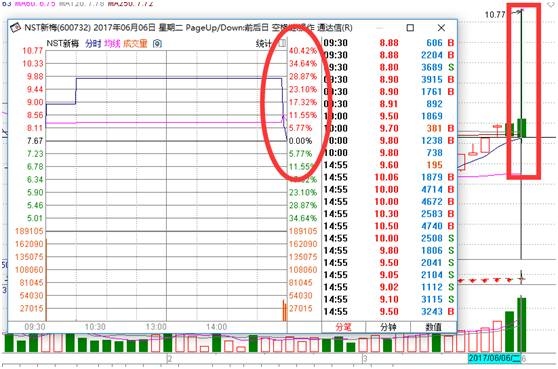Open the 数值 tab
Screen dimensions: 558x369
tap(433, 327)
